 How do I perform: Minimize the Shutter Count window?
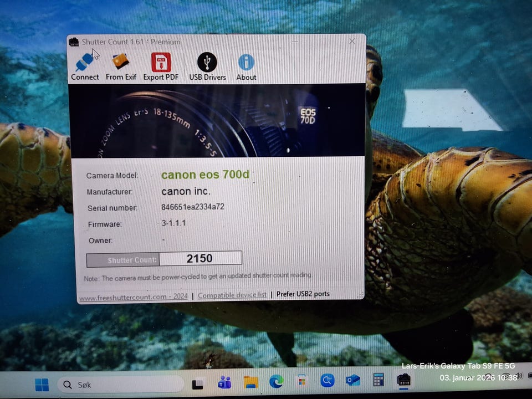tap(295, 42)
